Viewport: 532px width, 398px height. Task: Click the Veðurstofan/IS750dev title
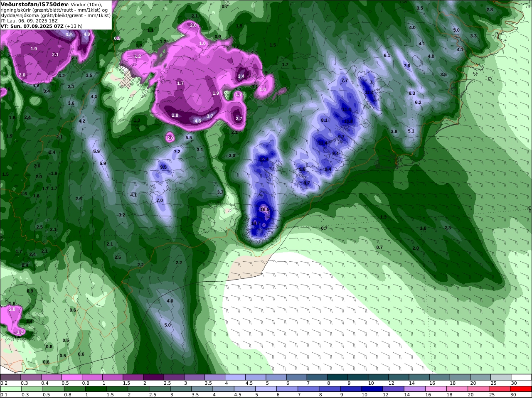click(x=34, y=4)
